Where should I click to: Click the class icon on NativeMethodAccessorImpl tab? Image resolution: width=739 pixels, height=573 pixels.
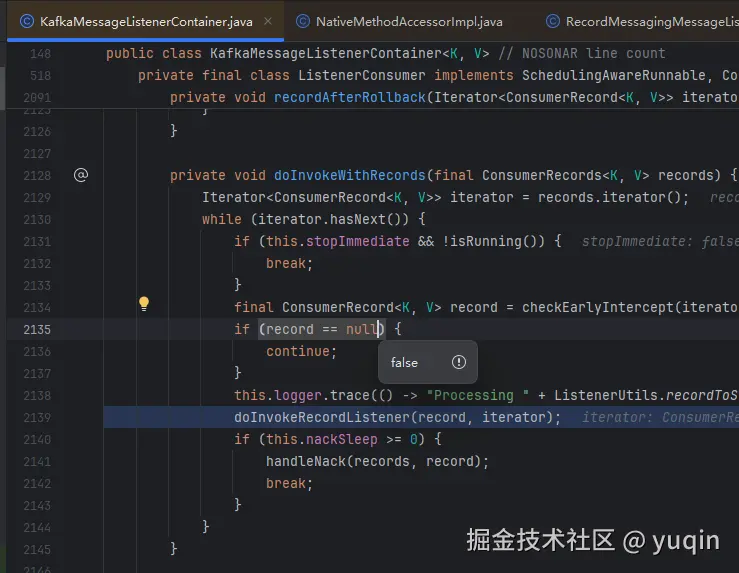pyautogui.click(x=303, y=22)
